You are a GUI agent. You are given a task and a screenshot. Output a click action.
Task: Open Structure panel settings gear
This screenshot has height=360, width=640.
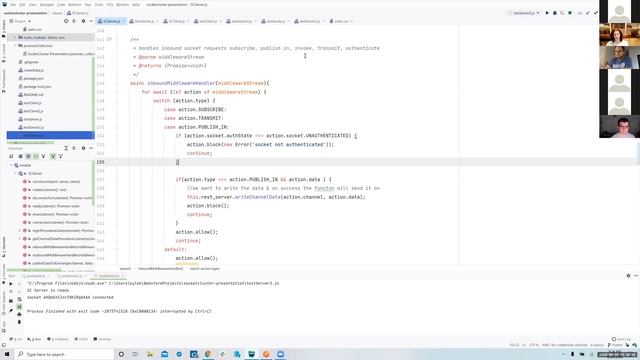[83, 148]
